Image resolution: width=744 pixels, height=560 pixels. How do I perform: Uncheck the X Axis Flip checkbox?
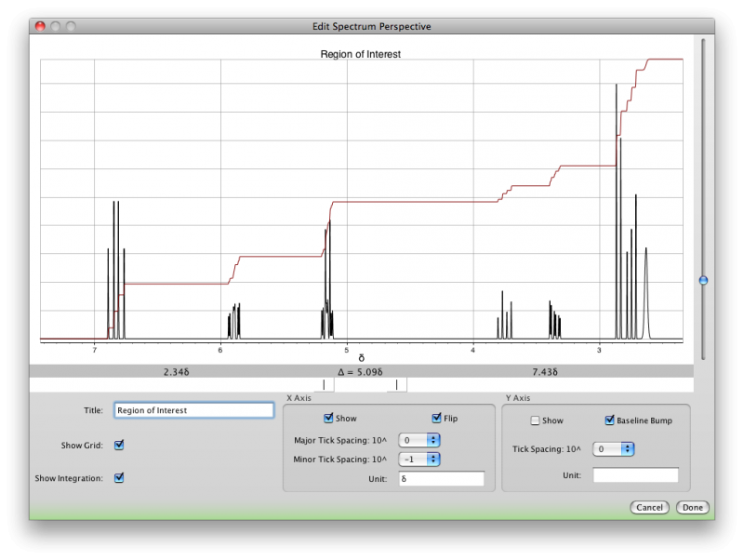(x=436, y=418)
